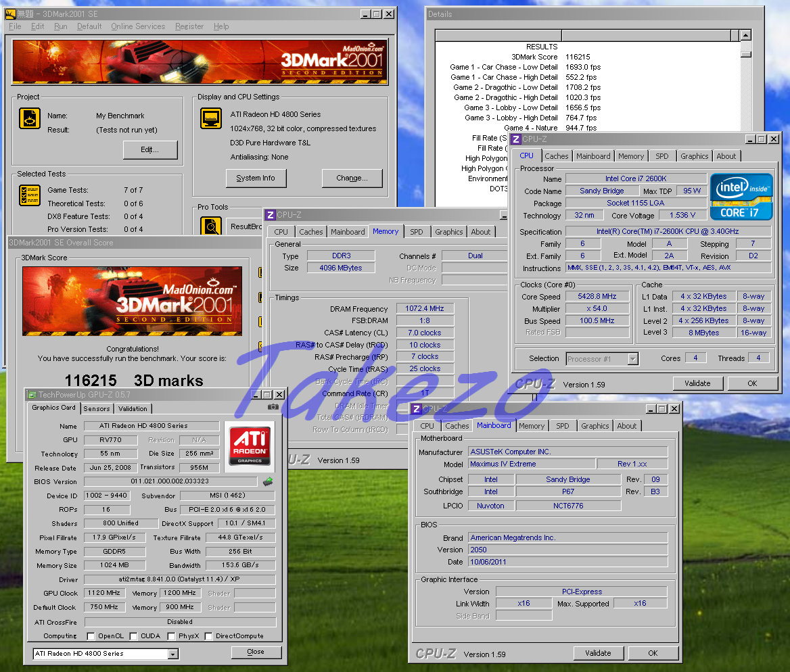Open the Edit menu in 3DMark2001
Image resolution: width=790 pixels, height=672 pixels.
38,26
